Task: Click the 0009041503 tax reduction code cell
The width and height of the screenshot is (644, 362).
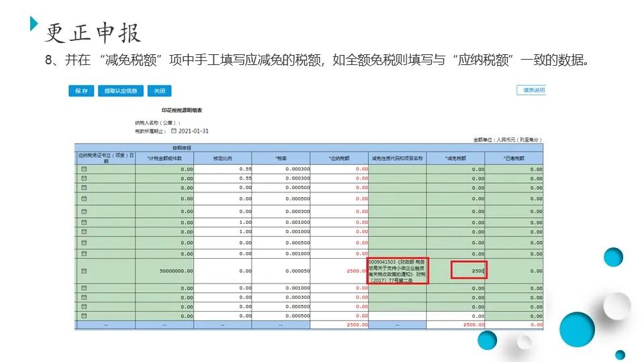Action: [x=398, y=270]
